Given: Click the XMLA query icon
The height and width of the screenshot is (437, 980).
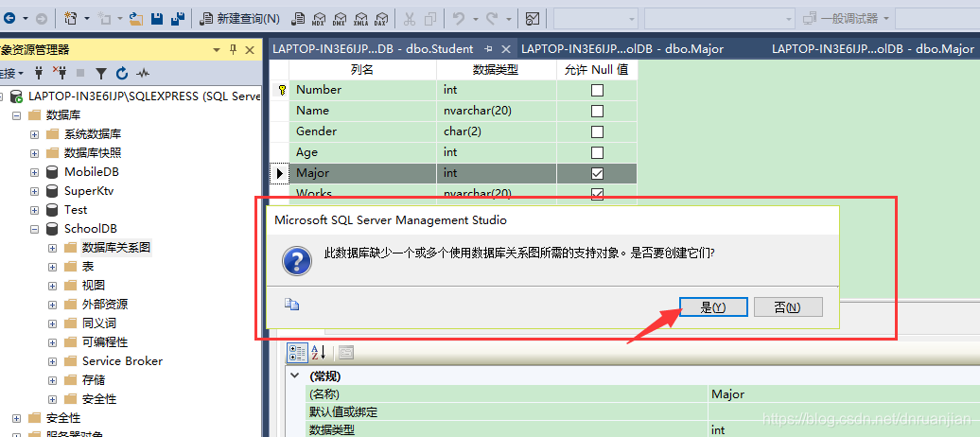Looking at the screenshot, I should click(360, 19).
